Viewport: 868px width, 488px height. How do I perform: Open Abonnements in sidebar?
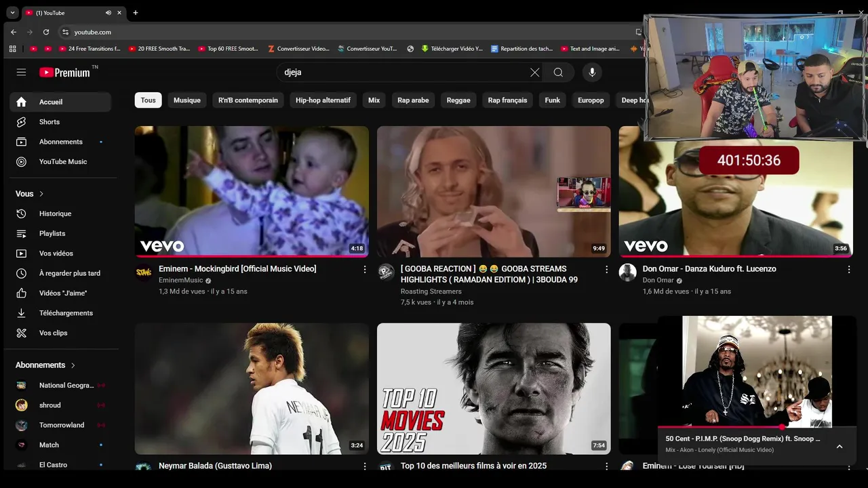[x=60, y=142]
